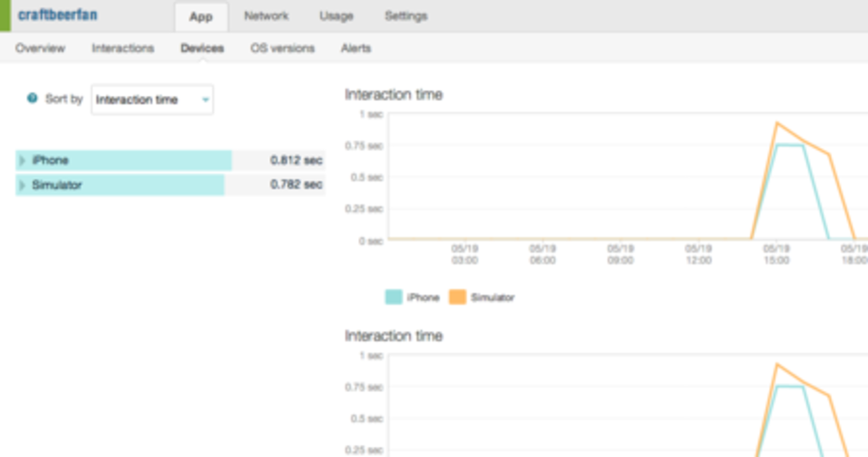Click the 05/19 15:00 axis label
Screen dimensions: 868x457
click(776, 254)
